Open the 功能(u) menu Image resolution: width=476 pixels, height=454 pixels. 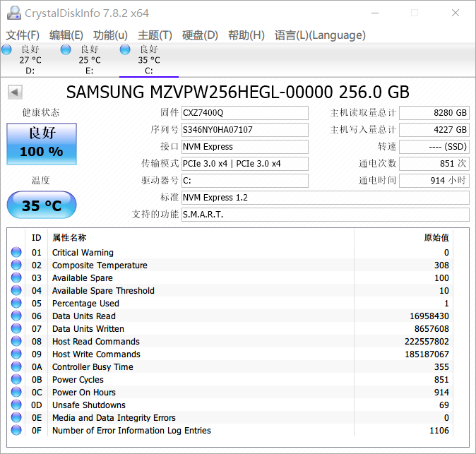110,35
